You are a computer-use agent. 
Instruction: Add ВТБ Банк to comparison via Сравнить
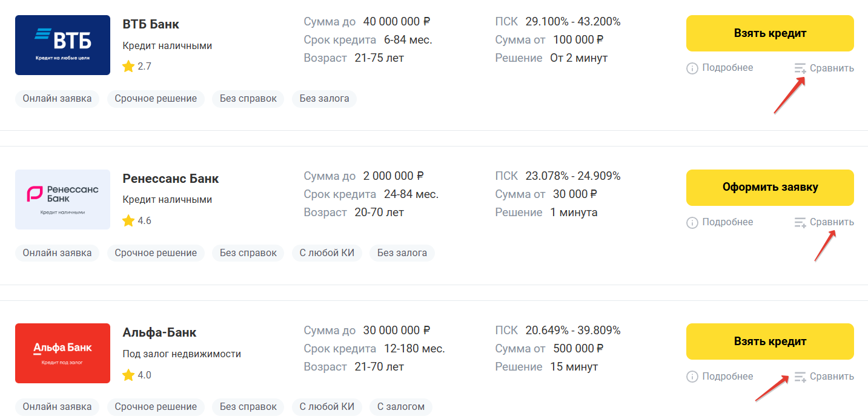pos(832,68)
